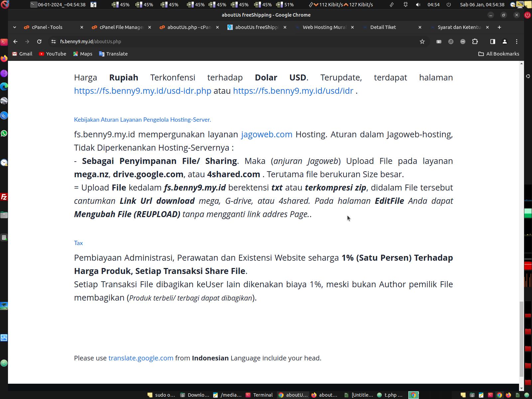Toggle the system volume speaker icon
The width and height of the screenshot is (532, 399).
tap(418, 5)
